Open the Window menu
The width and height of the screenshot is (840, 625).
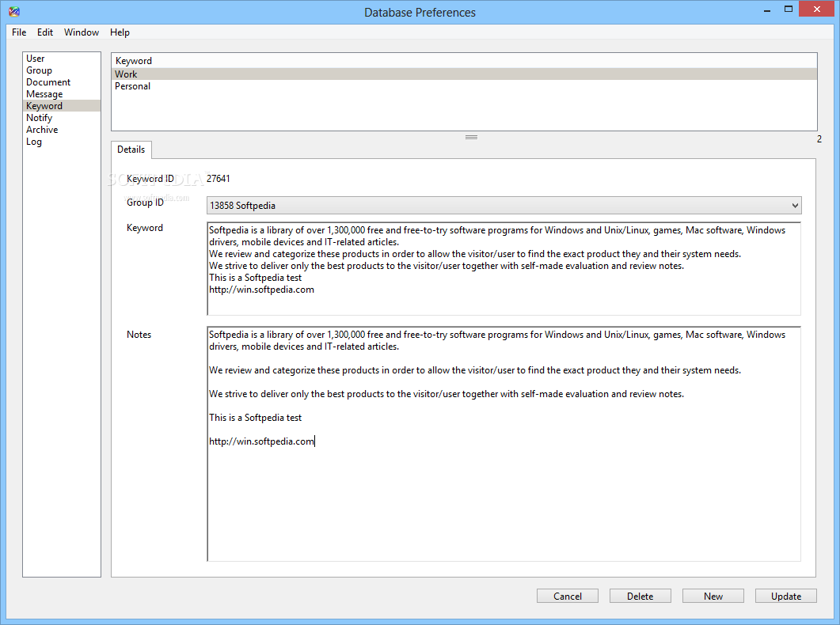pos(82,32)
